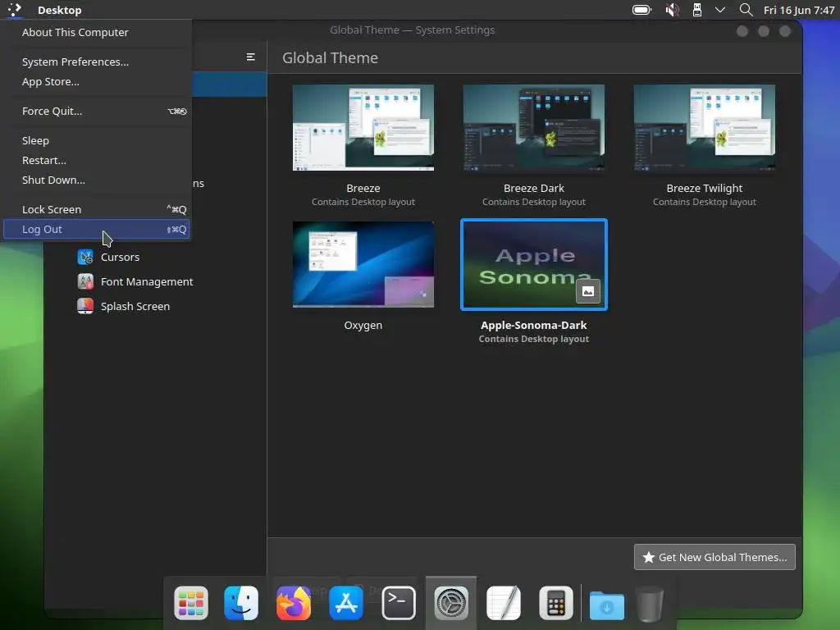The height and width of the screenshot is (630, 840).
Task: Toggle the sidebar hamburger menu icon
Action: click(251, 57)
